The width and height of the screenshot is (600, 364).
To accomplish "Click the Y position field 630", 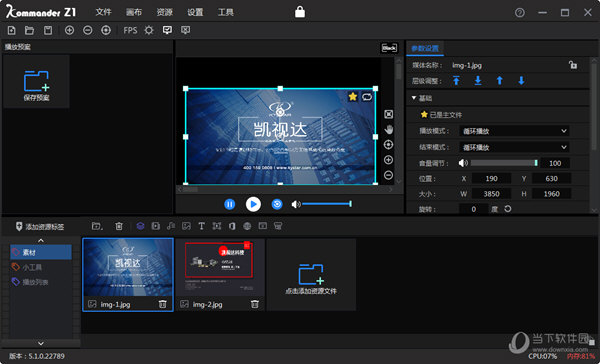I will pyautogui.click(x=551, y=178).
